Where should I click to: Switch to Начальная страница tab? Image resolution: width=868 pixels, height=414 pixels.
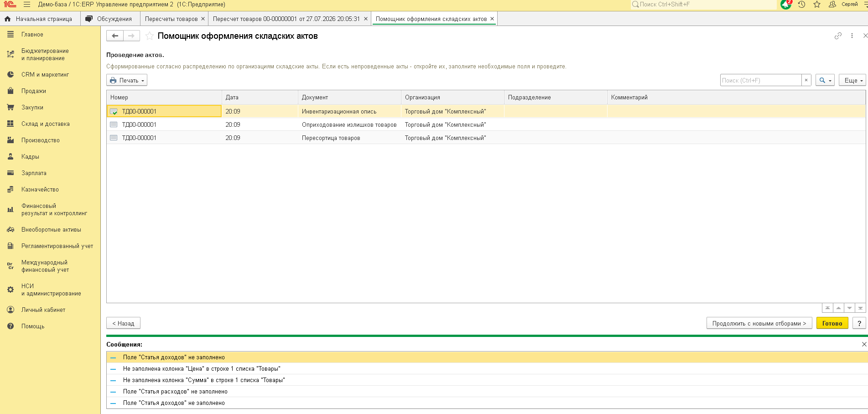(40, 19)
